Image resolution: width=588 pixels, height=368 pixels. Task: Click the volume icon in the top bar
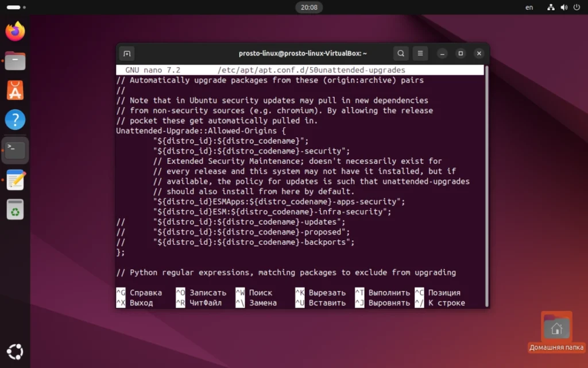(564, 7)
